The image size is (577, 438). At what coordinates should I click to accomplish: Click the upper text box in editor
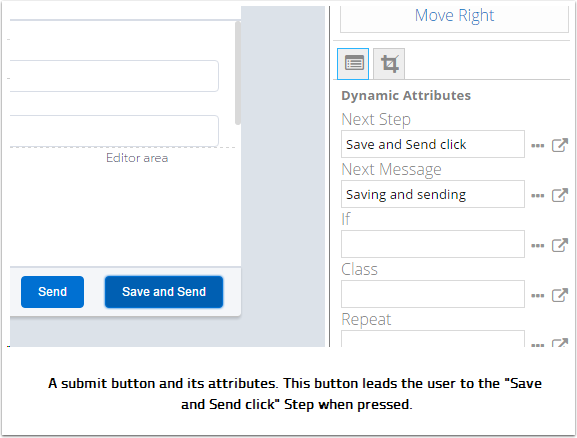pos(114,76)
